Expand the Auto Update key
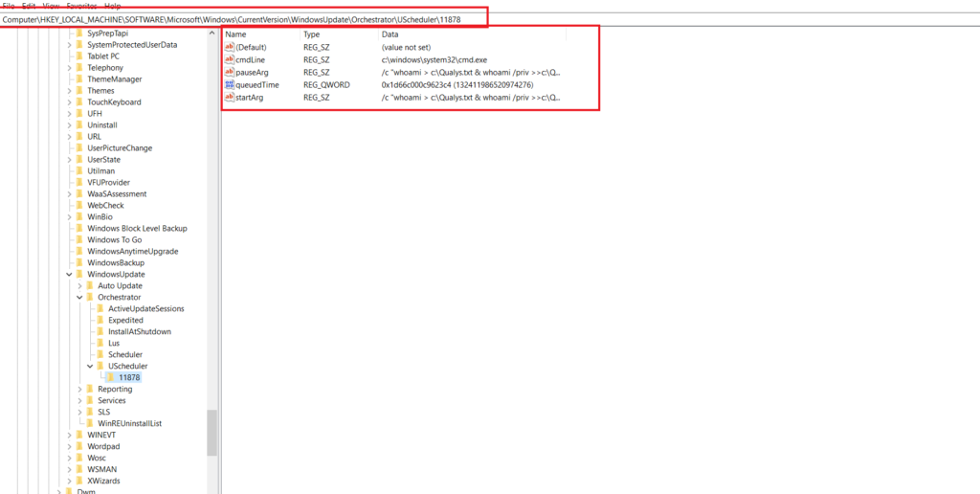This screenshot has width=980, height=494. click(x=79, y=285)
